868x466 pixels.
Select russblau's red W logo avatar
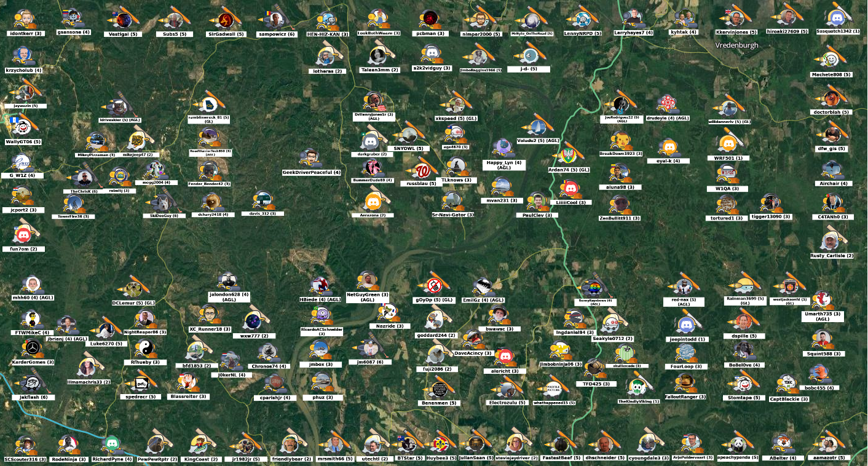pyautogui.click(x=422, y=168)
